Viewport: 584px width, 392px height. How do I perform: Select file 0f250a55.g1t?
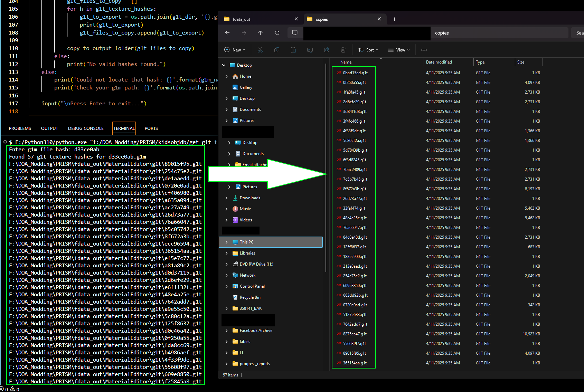pyautogui.click(x=354, y=83)
